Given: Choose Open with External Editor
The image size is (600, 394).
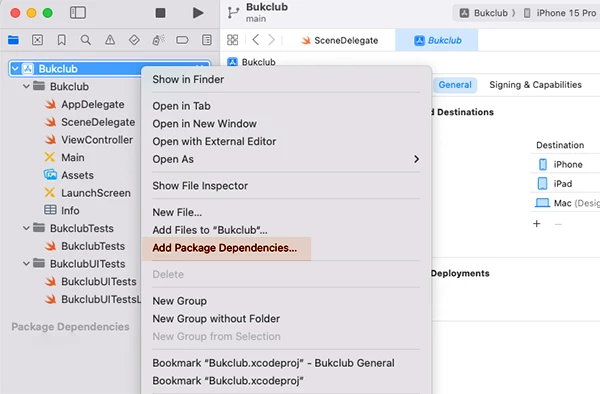Looking at the screenshot, I should tap(286, 142).
